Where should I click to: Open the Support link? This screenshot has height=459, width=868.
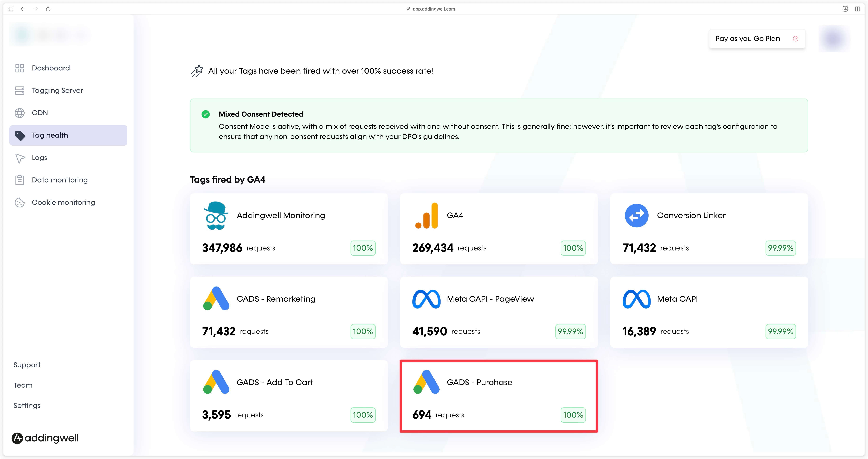coord(27,365)
